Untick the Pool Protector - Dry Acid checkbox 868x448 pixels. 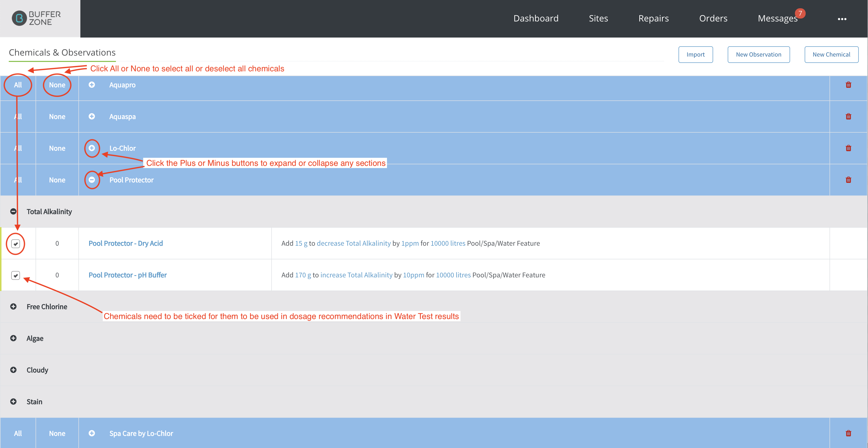[x=16, y=243]
